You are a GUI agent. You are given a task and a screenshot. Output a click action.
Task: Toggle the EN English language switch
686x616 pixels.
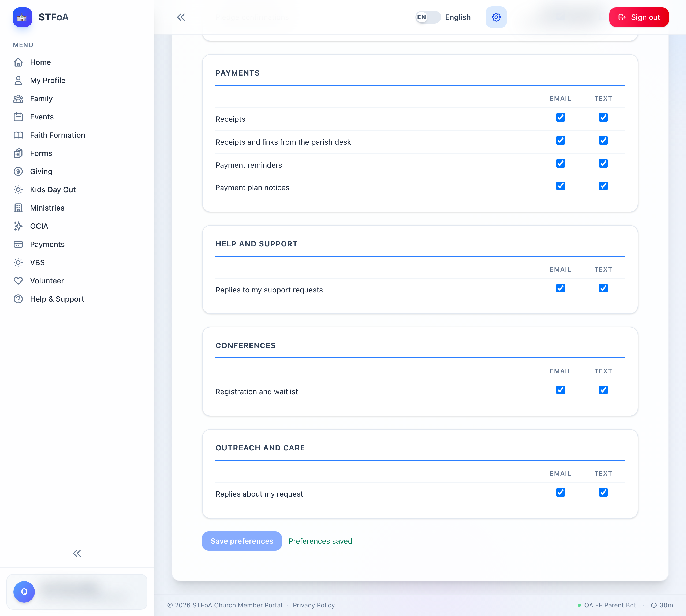pyautogui.click(x=428, y=17)
